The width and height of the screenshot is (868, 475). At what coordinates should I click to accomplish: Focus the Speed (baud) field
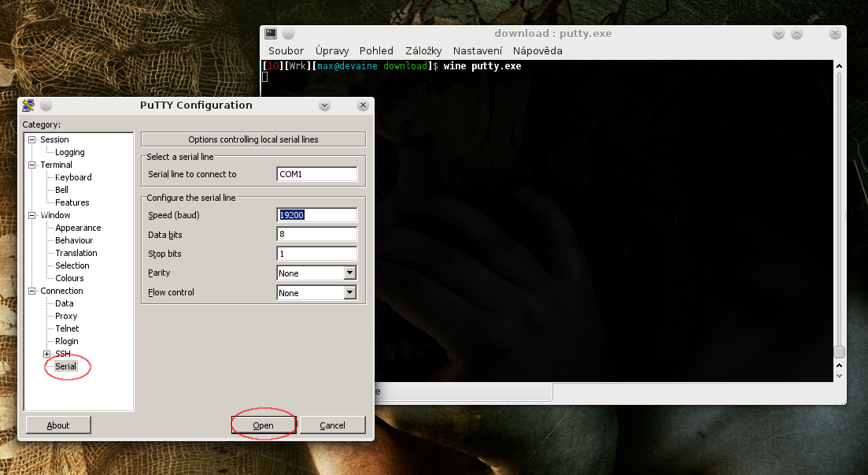316,215
